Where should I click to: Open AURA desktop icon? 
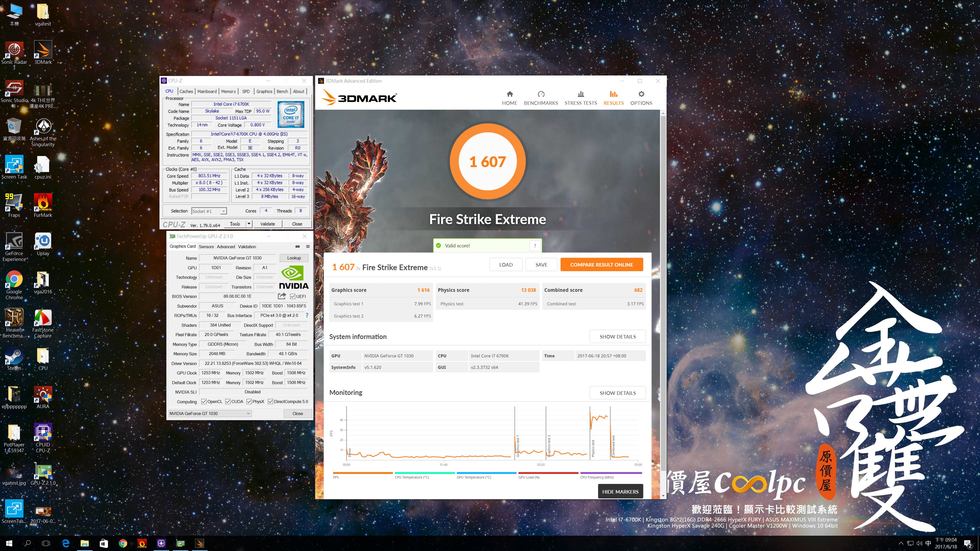(43, 397)
